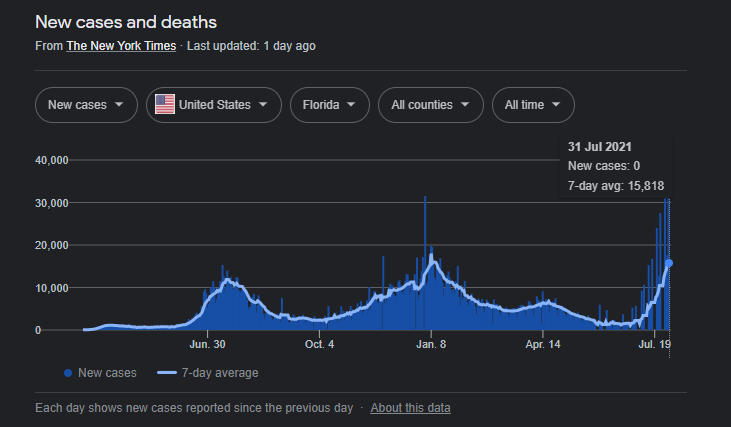The width and height of the screenshot is (731, 427).
Task: Click the Oct. 4 date label
Action: [318, 344]
